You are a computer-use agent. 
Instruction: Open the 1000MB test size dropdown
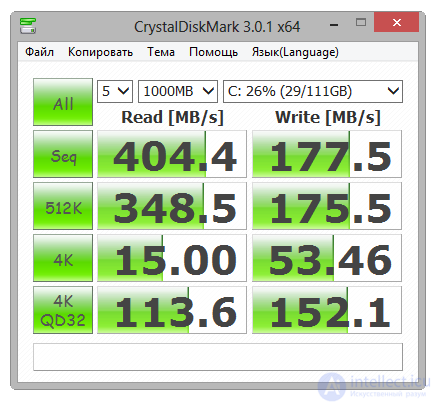[x=178, y=91]
